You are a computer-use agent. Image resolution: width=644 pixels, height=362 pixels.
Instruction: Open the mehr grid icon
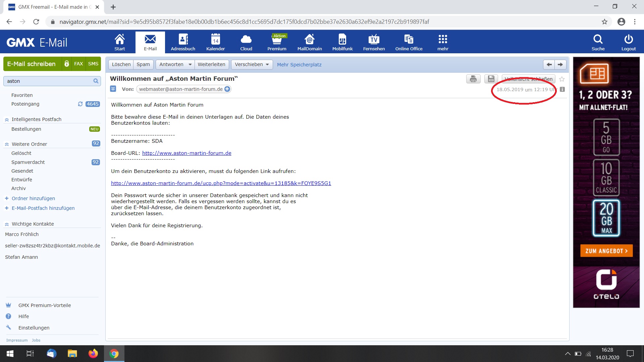443,42
